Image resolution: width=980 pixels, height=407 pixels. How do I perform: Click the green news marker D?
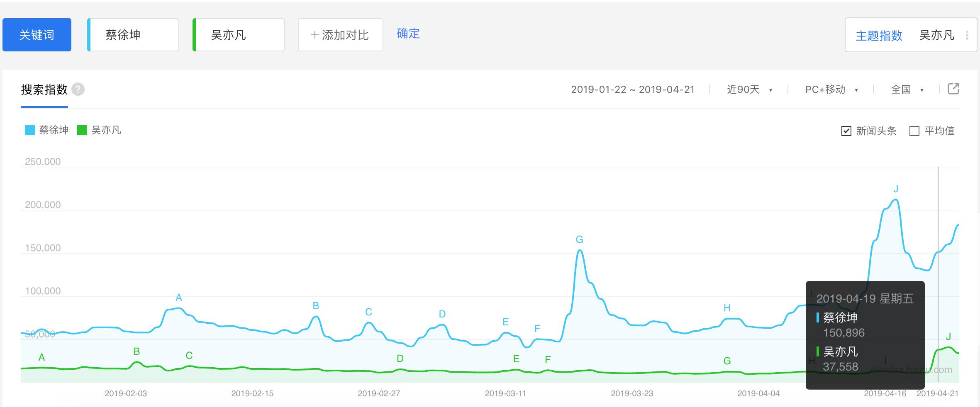400,359
